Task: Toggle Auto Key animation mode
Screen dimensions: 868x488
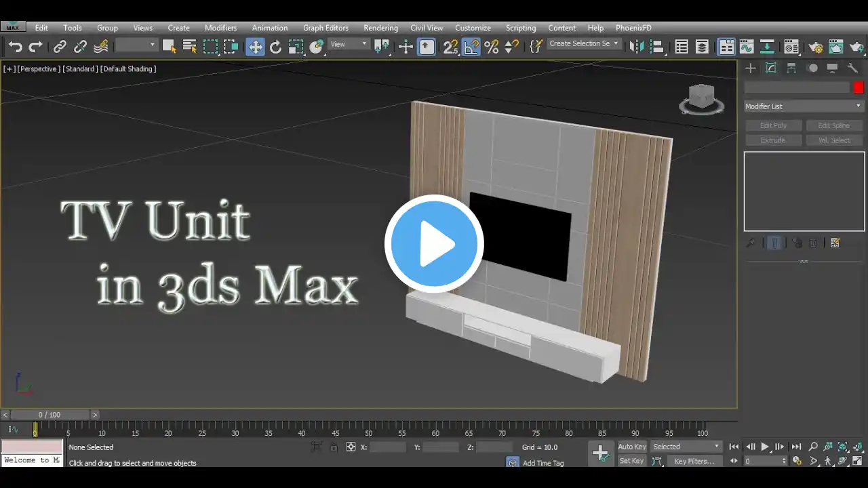Action: (x=632, y=447)
